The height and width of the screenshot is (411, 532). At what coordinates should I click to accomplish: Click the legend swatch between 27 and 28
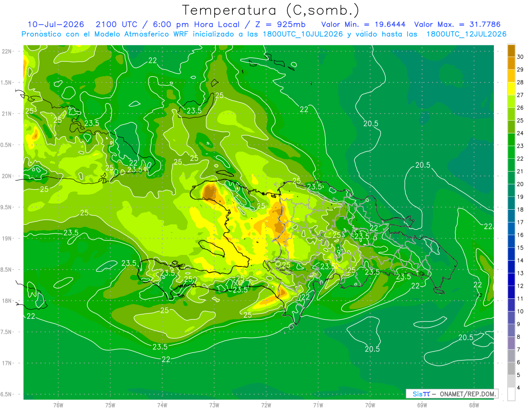(x=511, y=88)
